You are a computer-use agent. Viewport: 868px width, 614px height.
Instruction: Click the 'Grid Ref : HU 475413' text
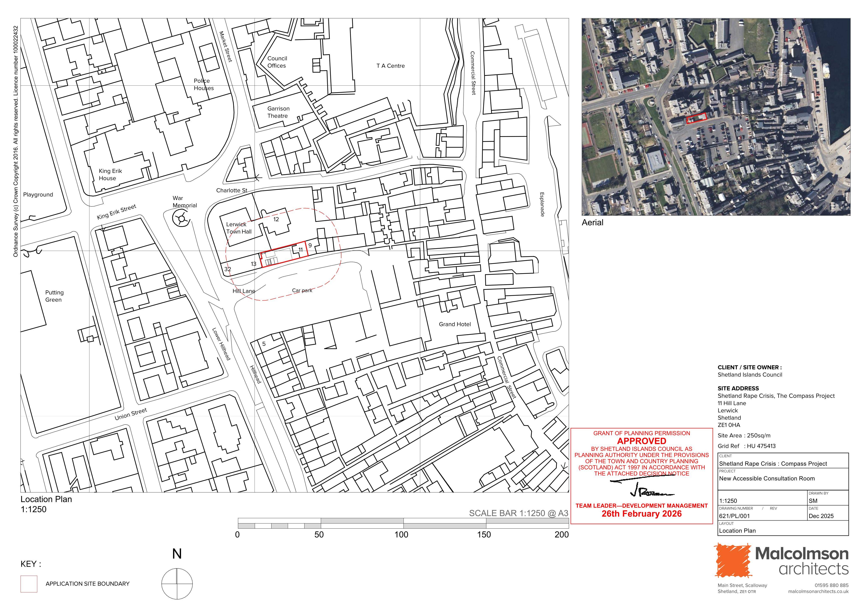pyautogui.click(x=747, y=446)
